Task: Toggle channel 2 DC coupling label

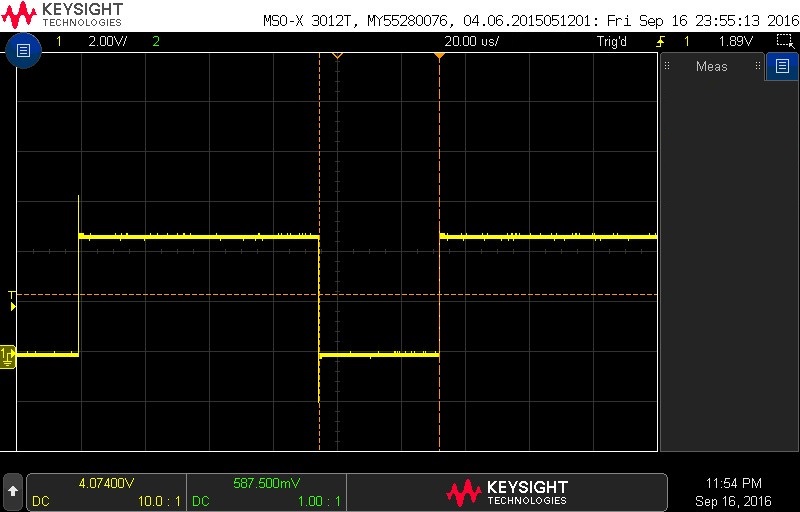Action: tap(201, 501)
